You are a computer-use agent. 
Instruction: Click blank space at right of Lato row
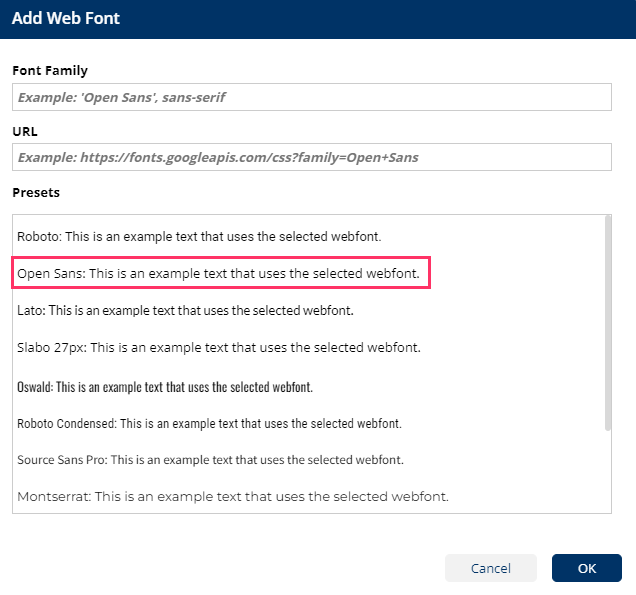(x=480, y=311)
